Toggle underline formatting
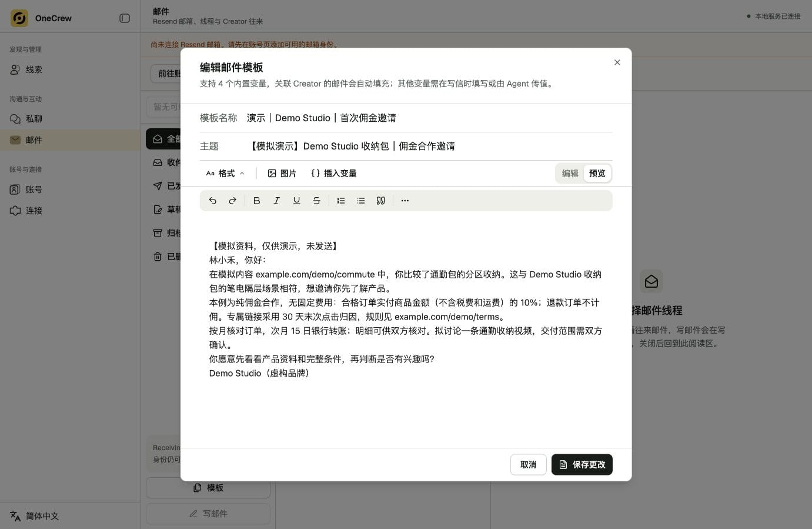Viewport: 812px width, 529px height. (296, 201)
